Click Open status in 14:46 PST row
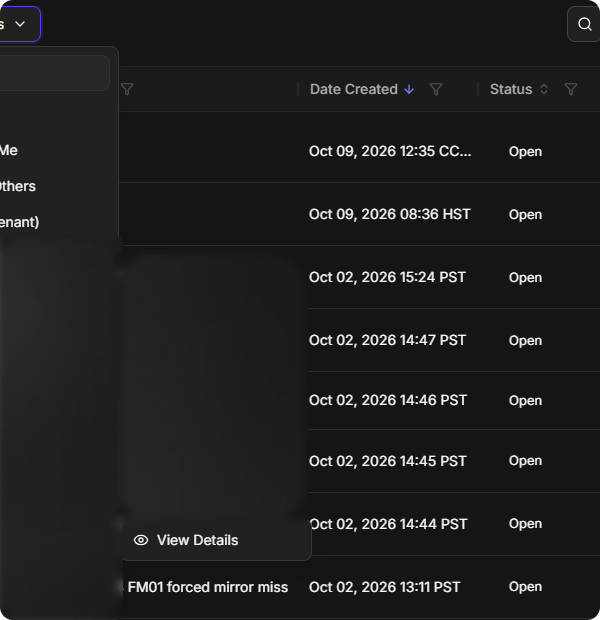Viewport: 600px width, 620px height. pyautogui.click(x=525, y=401)
